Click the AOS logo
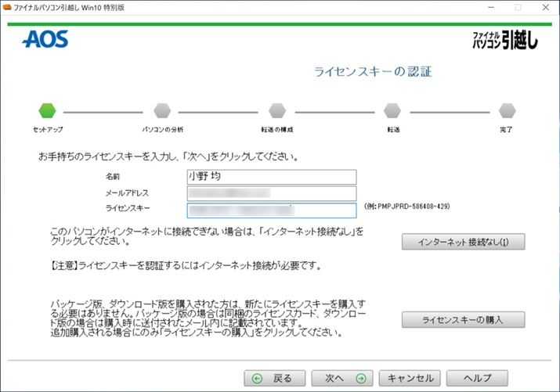560x392 pixels. click(x=45, y=39)
